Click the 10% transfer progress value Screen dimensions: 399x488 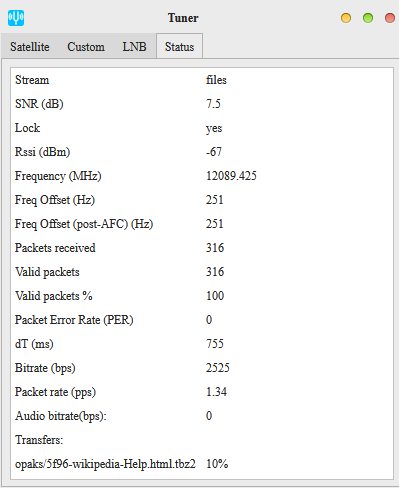pos(217,464)
